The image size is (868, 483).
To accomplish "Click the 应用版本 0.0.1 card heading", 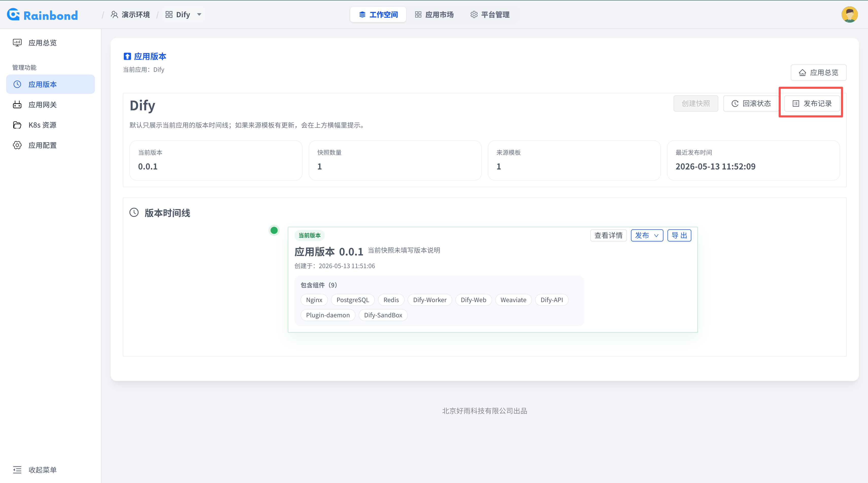I will 328,252.
